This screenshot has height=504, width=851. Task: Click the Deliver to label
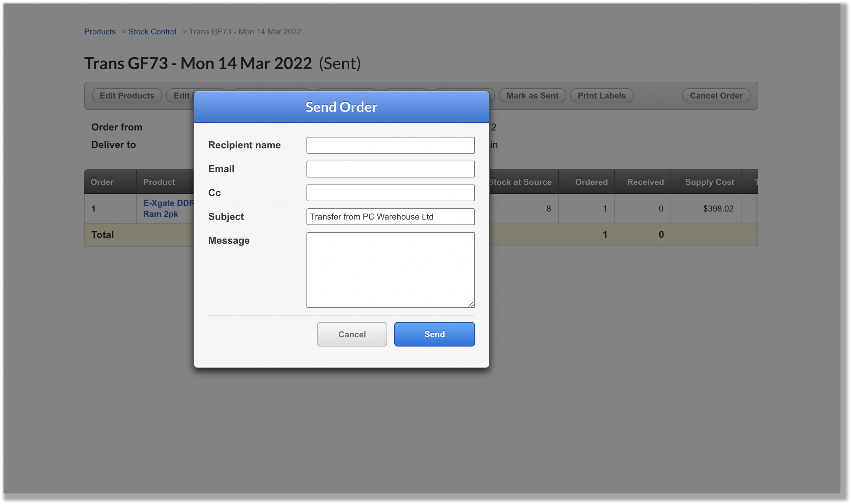tap(113, 145)
